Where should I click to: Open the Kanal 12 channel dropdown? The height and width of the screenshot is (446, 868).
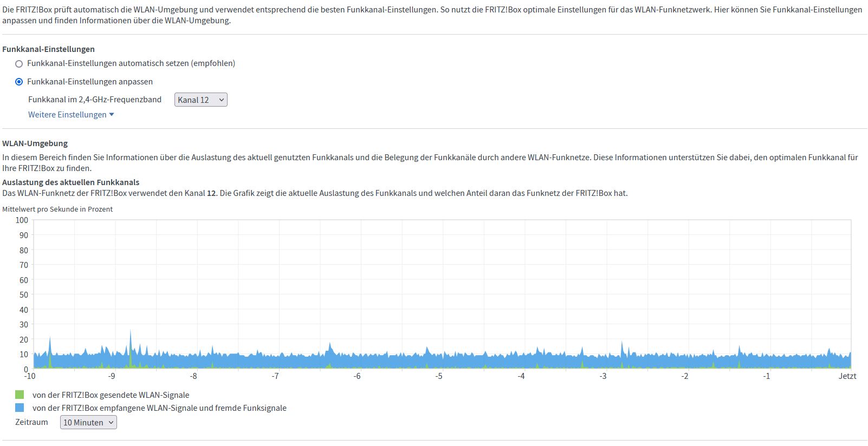tap(201, 100)
